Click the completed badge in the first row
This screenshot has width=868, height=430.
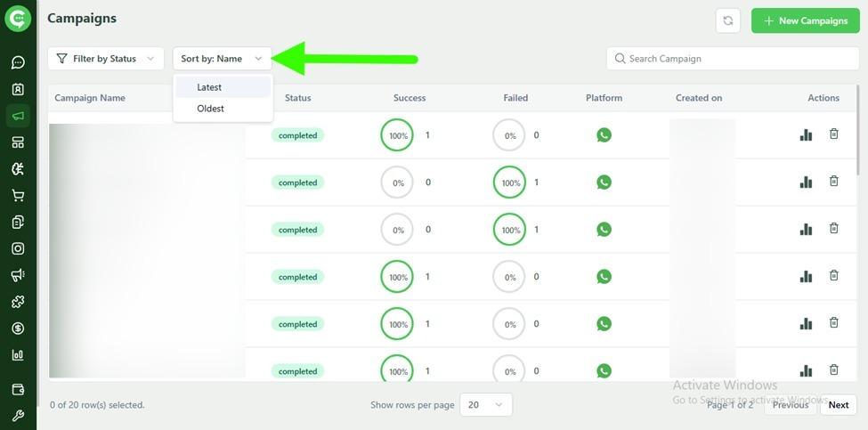(298, 135)
